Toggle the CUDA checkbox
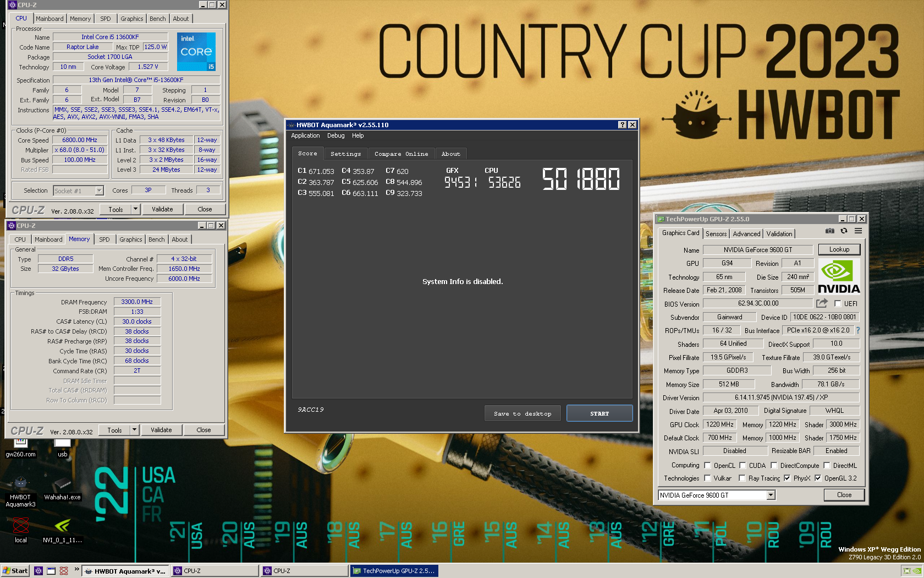This screenshot has width=924, height=578. coord(743,465)
